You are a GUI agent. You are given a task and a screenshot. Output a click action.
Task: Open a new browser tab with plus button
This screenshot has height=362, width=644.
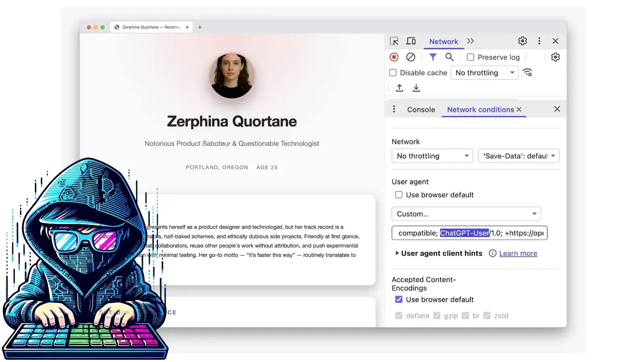tap(200, 27)
